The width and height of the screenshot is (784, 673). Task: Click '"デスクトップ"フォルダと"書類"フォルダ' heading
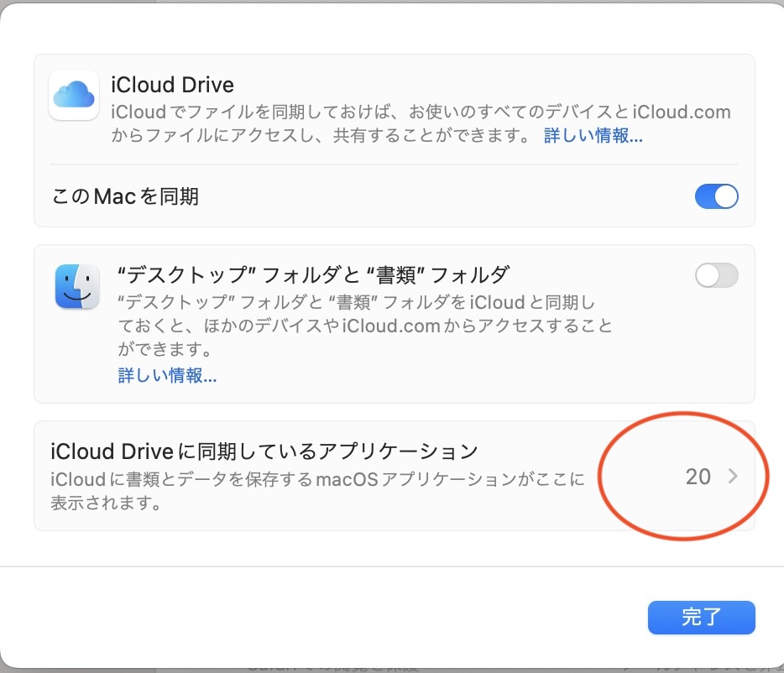pos(313,274)
